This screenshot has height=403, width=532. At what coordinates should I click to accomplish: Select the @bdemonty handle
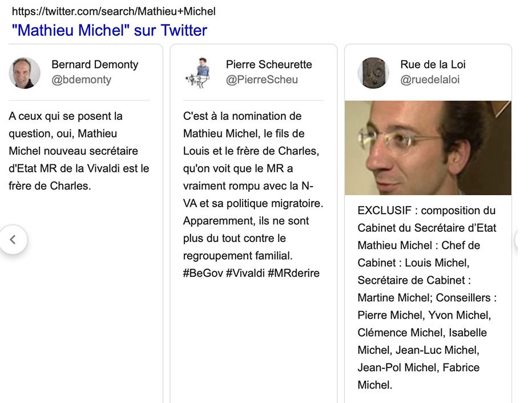pyautogui.click(x=81, y=80)
